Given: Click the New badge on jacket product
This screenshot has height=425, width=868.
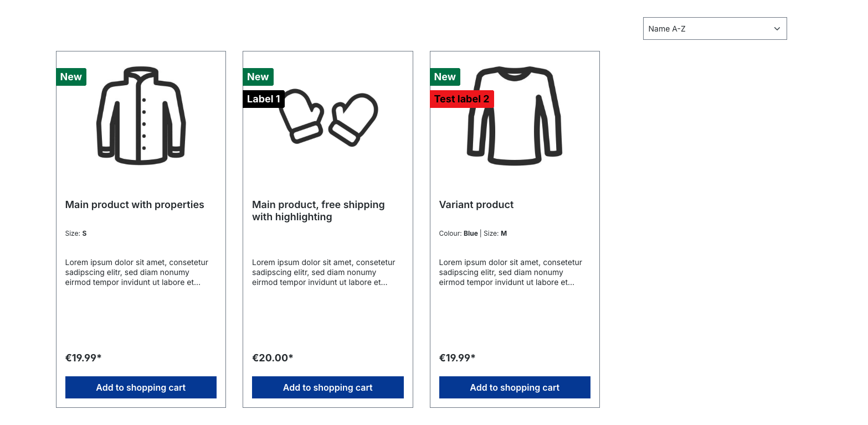Looking at the screenshot, I should pos(71,77).
